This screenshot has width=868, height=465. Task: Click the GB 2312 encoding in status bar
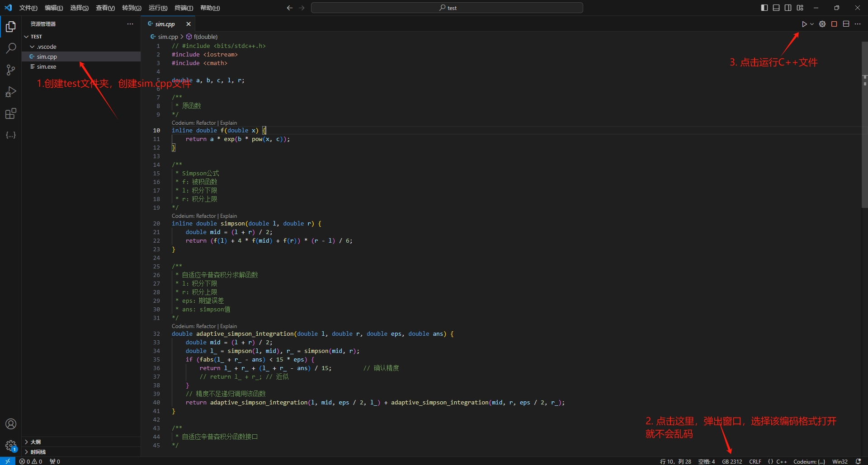731,461
